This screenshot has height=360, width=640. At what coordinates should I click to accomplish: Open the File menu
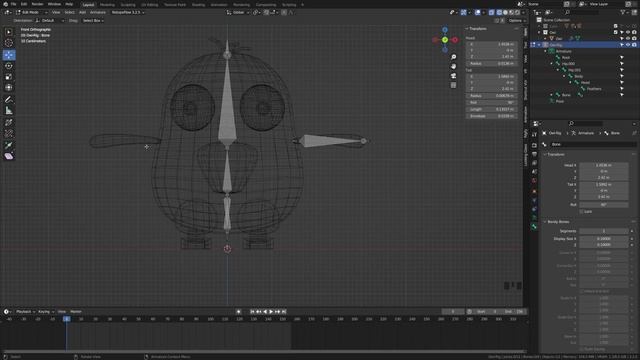pos(13,4)
